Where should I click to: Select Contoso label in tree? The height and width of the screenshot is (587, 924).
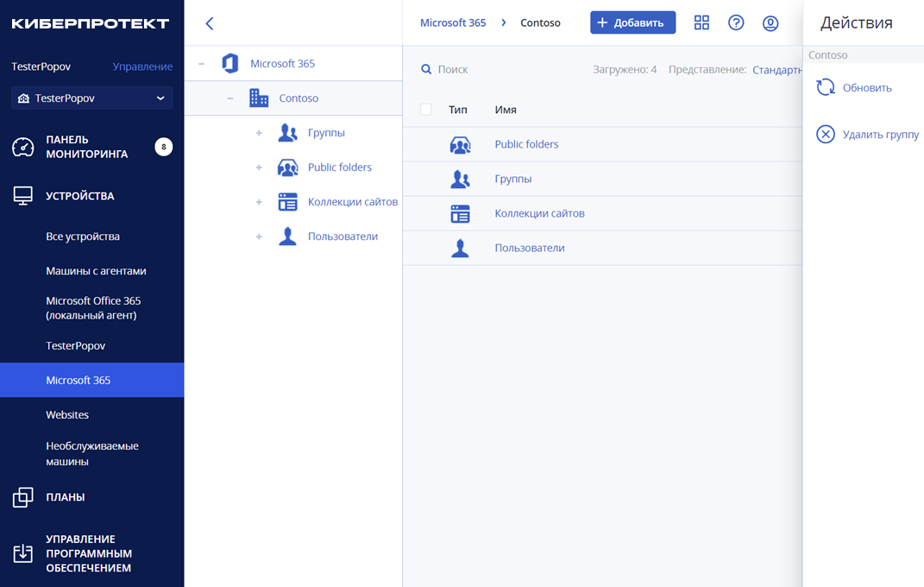click(x=299, y=98)
